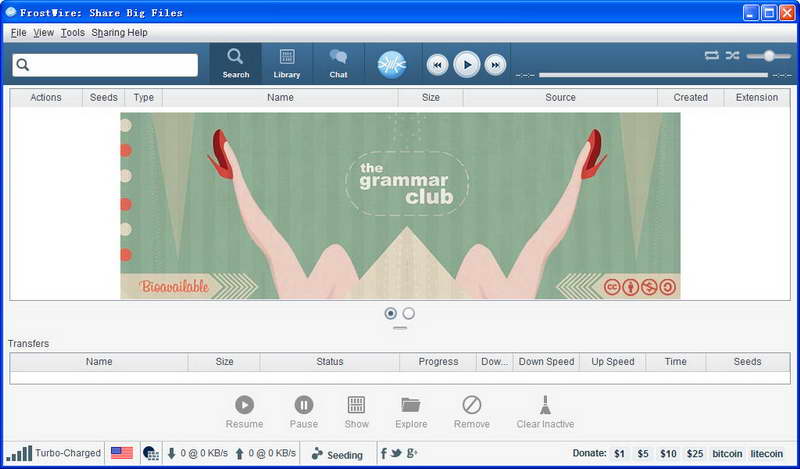Image resolution: width=800 pixels, height=469 pixels.
Task: Toggle the Seeding status button
Action: [337, 454]
